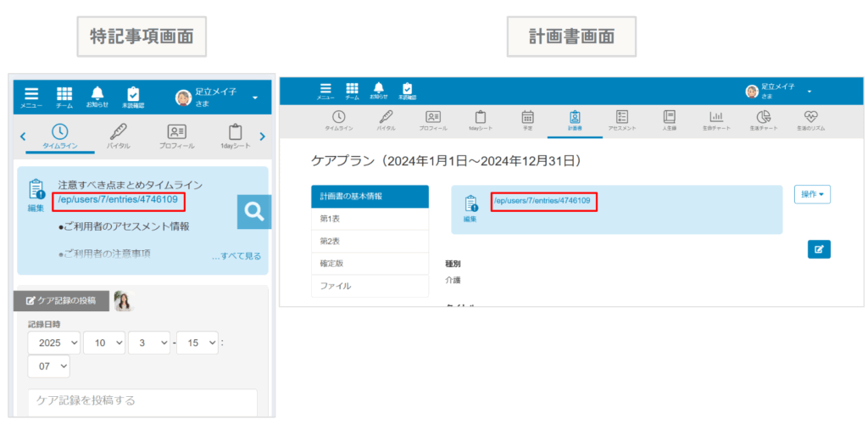Screen dimensions: 868x441
Task: Switch to the 予定 calendar tab
Action: click(527, 120)
